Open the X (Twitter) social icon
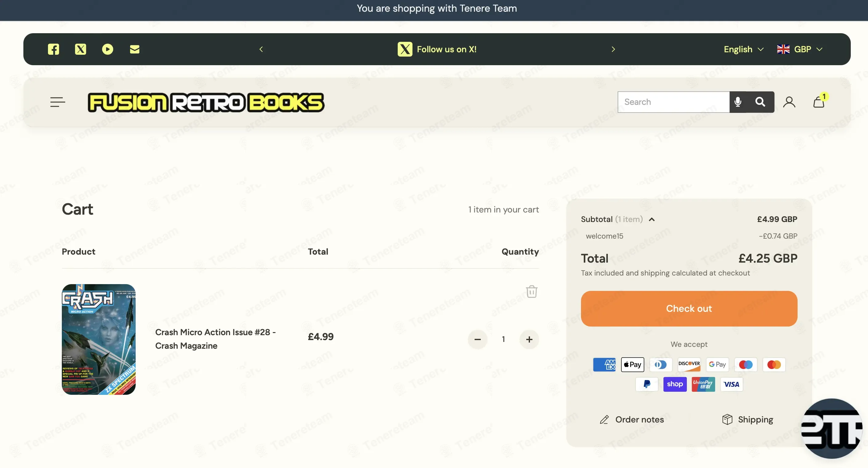 [80, 49]
